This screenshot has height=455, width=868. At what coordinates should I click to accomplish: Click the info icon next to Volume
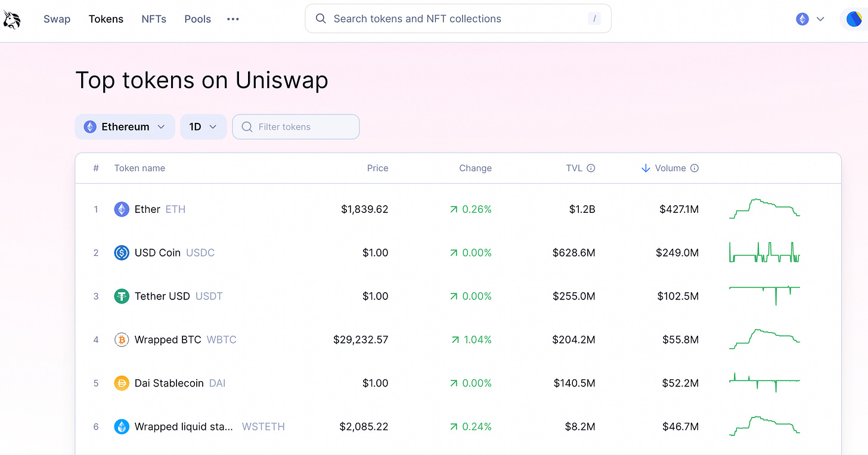tap(695, 168)
